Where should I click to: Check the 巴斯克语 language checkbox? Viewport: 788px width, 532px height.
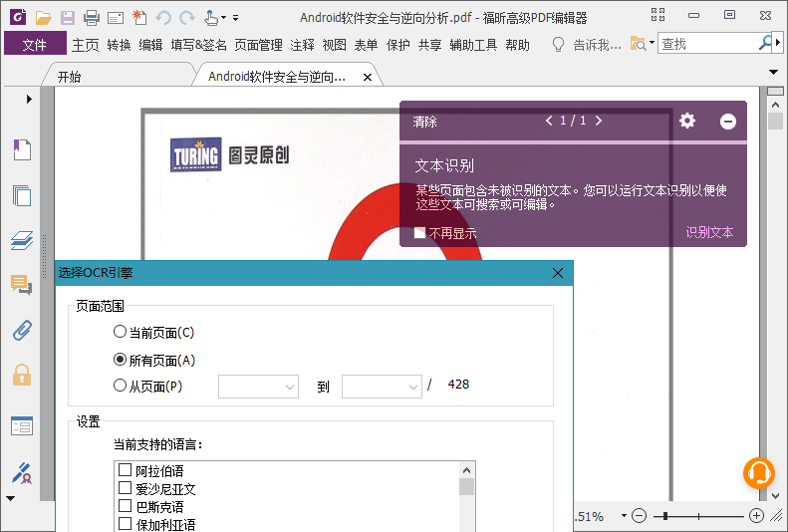pyautogui.click(x=125, y=505)
